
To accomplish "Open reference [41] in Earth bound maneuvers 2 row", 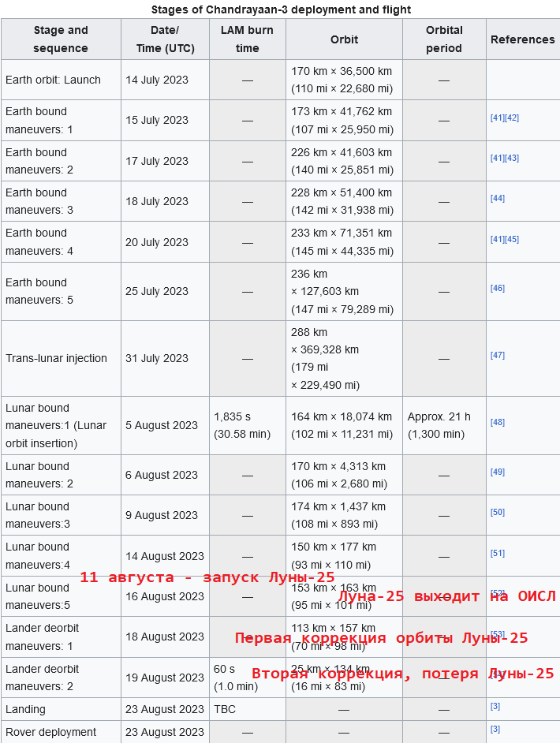I will pyautogui.click(x=498, y=159).
